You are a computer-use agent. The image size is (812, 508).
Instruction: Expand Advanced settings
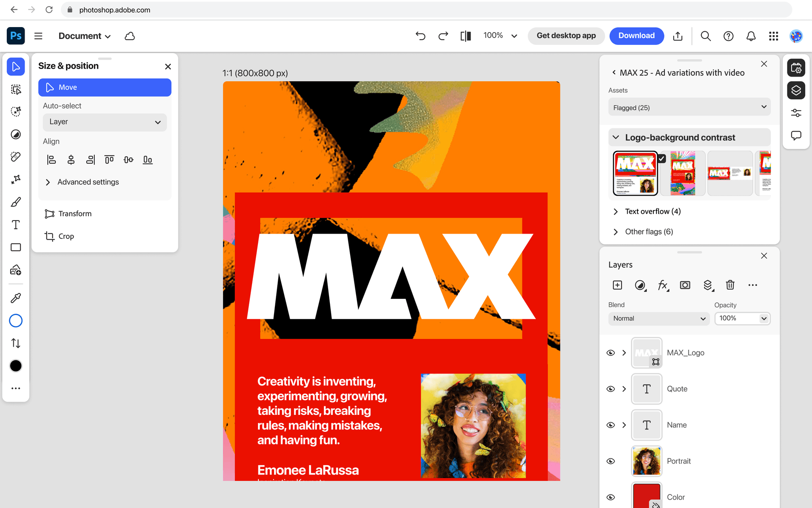[x=82, y=182]
